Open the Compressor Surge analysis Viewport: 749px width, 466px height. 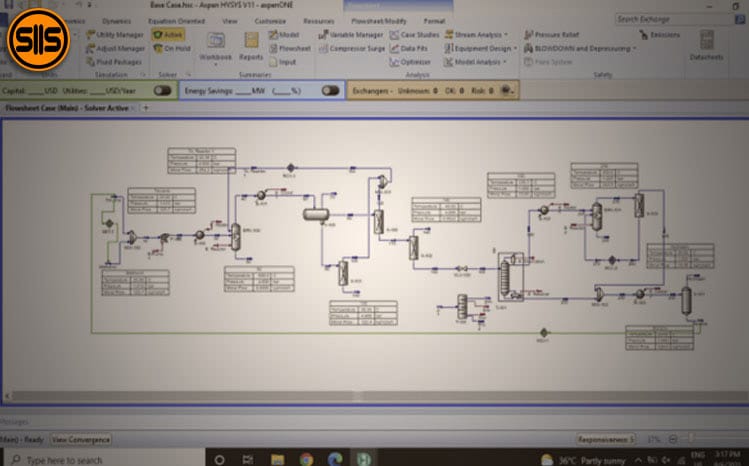352,48
